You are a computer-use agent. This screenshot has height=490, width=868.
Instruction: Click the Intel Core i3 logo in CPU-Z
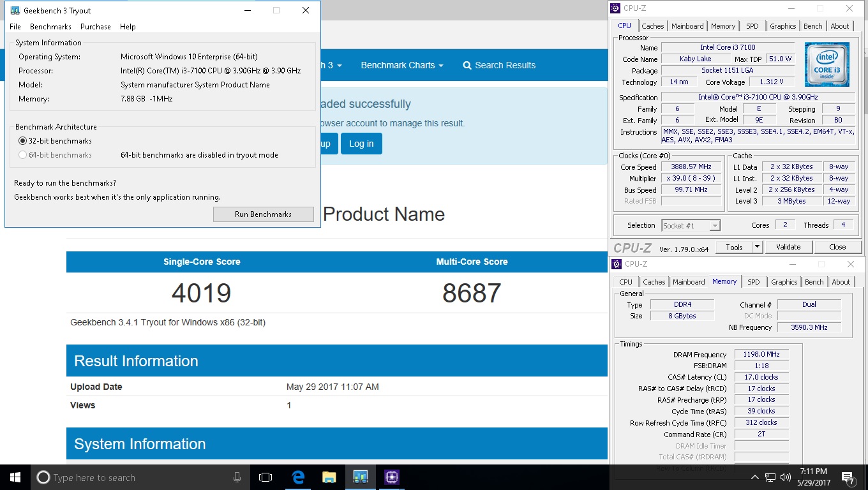coord(827,64)
